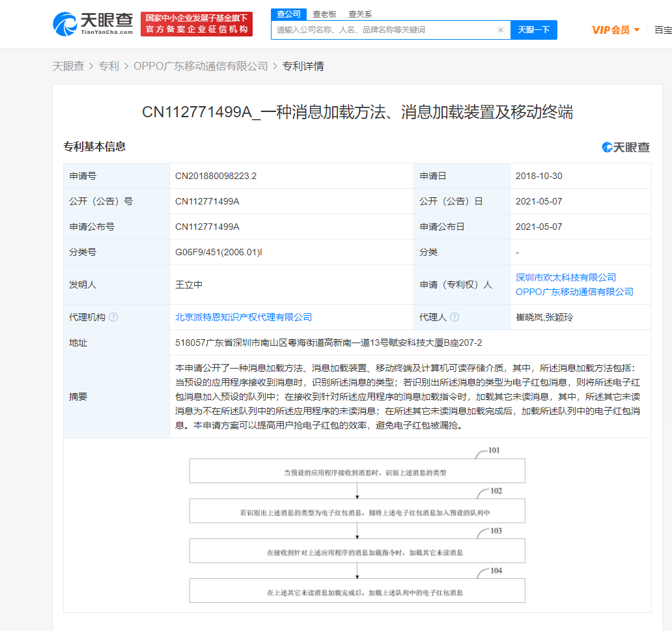
Task: Open OPPO广东移动通信有限公司 breadcrumb link
Action: 201,66
